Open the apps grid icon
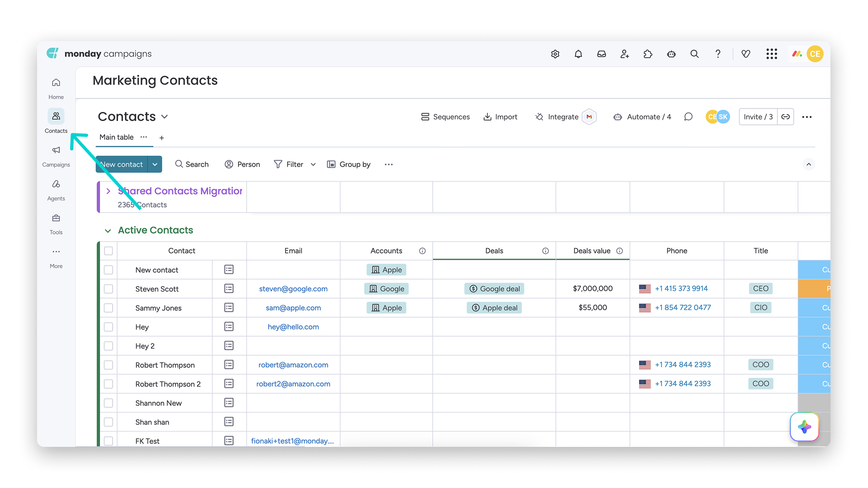The image size is (868, 488). point(772,54)
